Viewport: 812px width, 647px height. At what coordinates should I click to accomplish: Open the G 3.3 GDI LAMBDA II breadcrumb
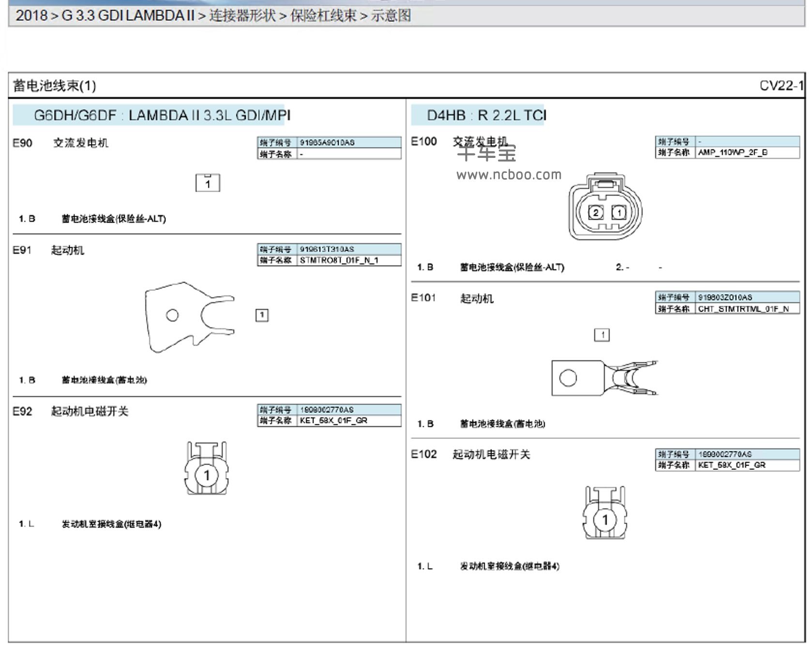click(128, 15)
